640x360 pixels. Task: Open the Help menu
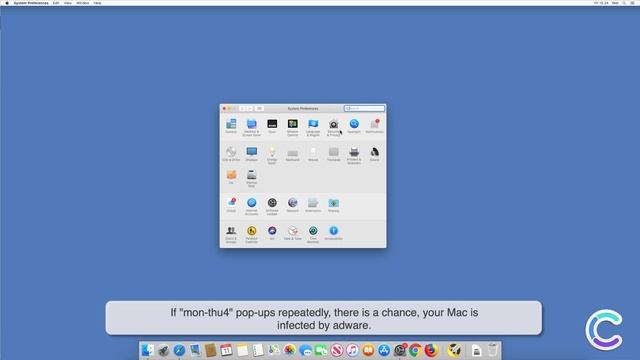click(98, 3)
